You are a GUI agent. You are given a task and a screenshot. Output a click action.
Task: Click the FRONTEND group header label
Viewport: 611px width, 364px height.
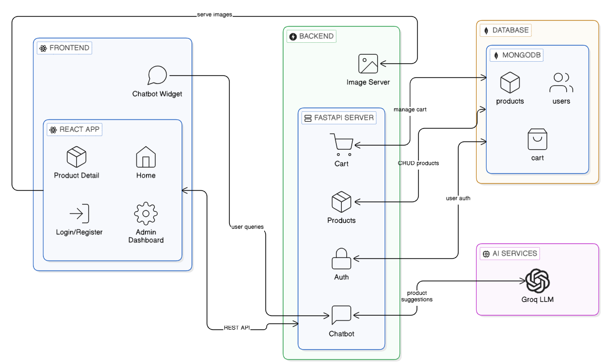click(64, 48)
